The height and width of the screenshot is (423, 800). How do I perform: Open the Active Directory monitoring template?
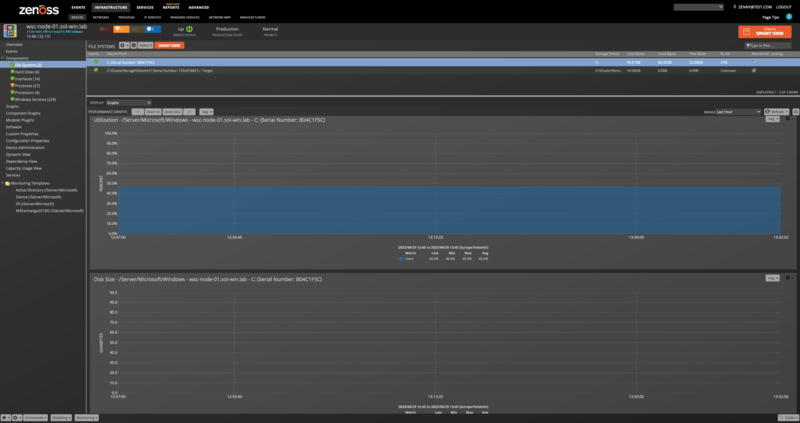(x=46, y=190)
